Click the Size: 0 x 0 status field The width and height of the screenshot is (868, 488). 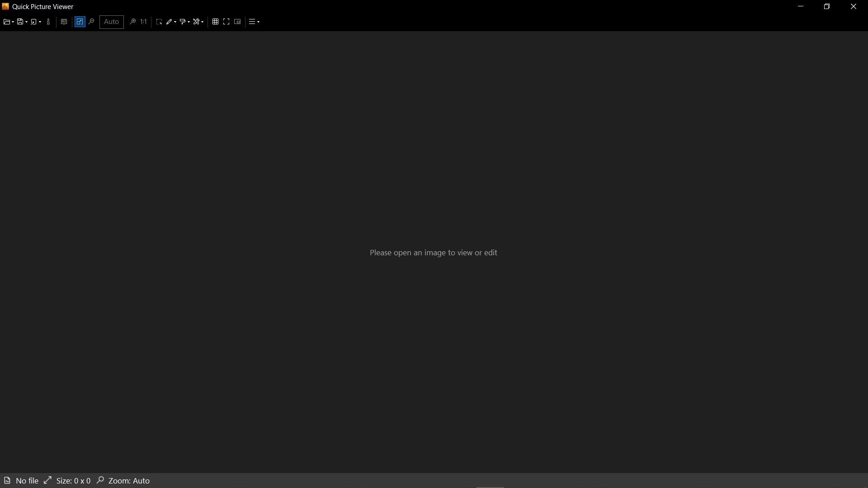[74, 480]
